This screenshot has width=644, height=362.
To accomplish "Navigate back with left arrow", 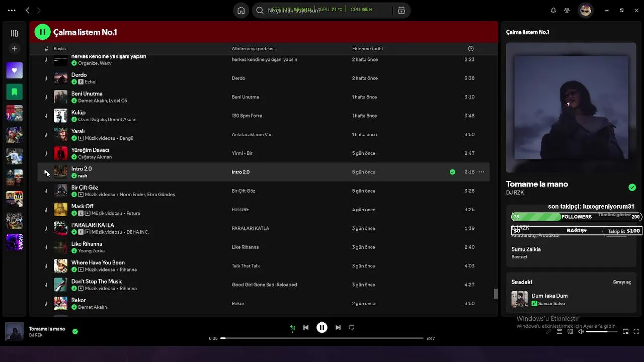I will click(28, 10).
